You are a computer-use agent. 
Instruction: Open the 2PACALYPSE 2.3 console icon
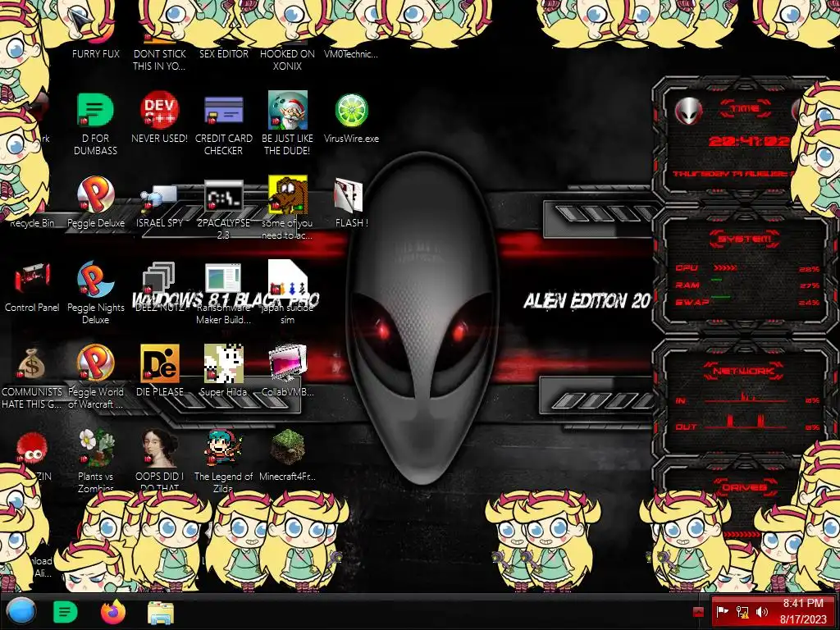pyautogui.click(x=223, y=196)
